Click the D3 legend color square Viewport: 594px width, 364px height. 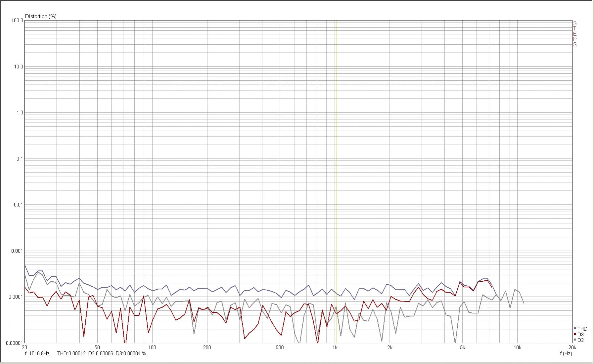coord(575,334)
